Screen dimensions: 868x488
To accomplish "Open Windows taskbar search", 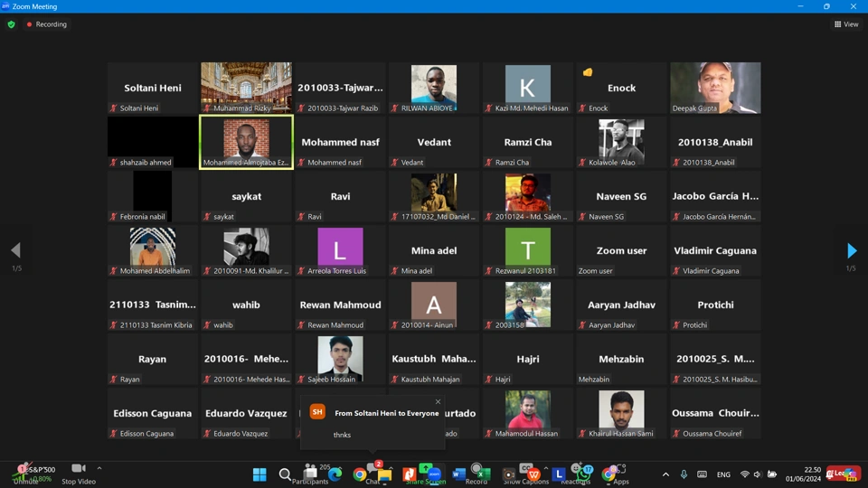I will coord(285,474).
